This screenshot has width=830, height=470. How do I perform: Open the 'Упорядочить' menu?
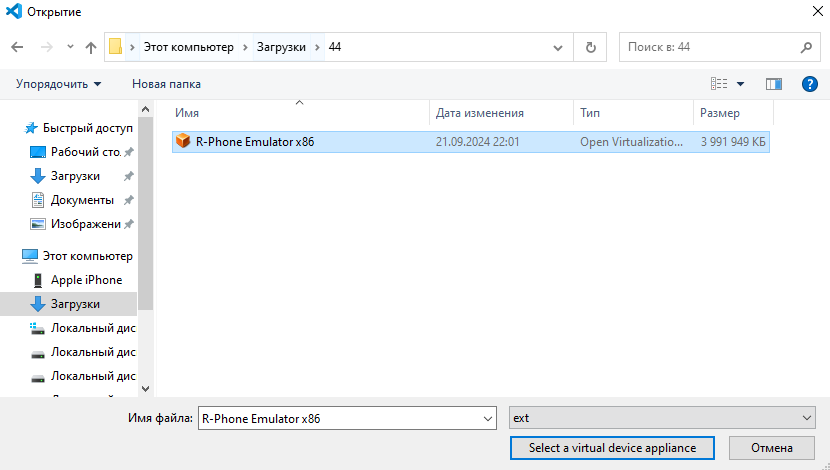tap(58, 84)
